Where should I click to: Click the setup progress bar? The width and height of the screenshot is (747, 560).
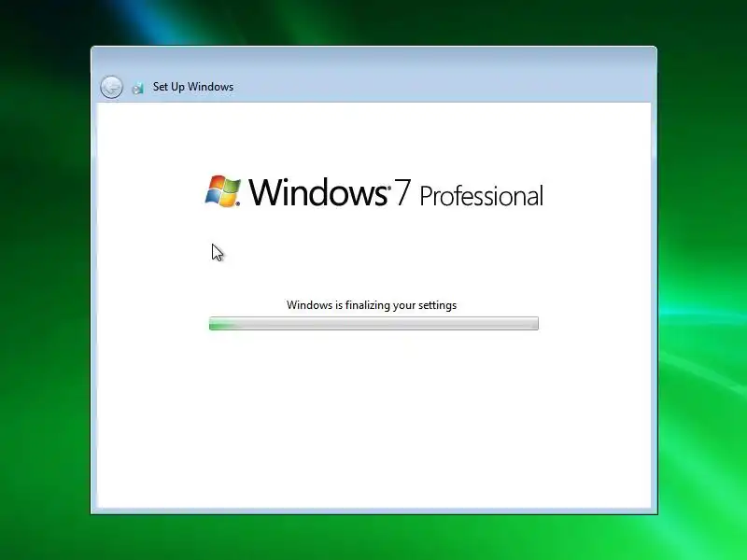373,323
